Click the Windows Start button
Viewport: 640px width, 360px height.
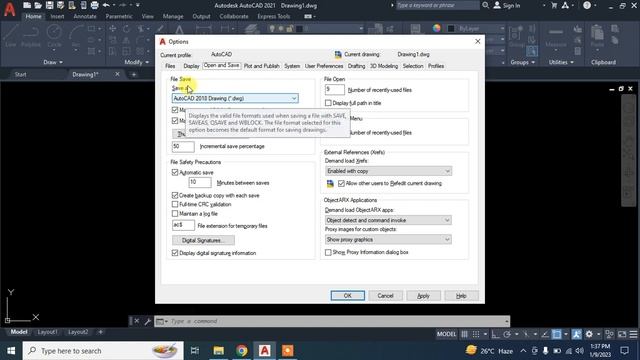pyautogui.click(x=11, y=351)
